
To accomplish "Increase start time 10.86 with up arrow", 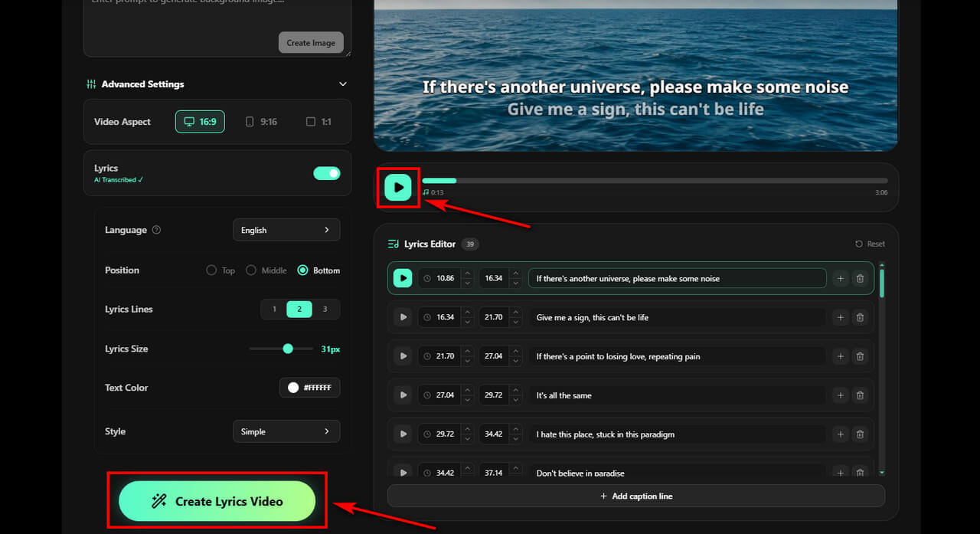I will [467, 274].
